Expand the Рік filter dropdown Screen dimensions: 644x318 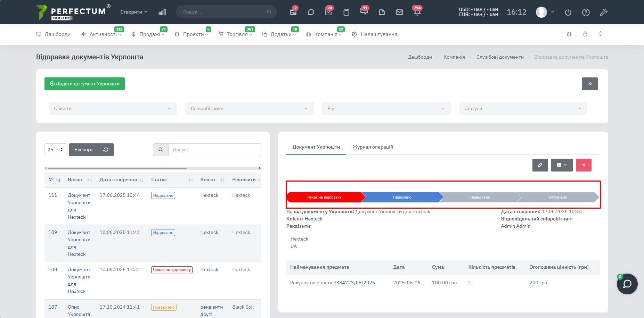(x=386, y=108)
